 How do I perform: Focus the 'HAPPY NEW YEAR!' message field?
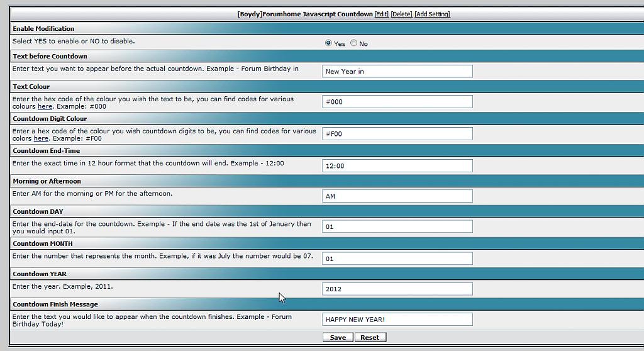coord(397,320)
